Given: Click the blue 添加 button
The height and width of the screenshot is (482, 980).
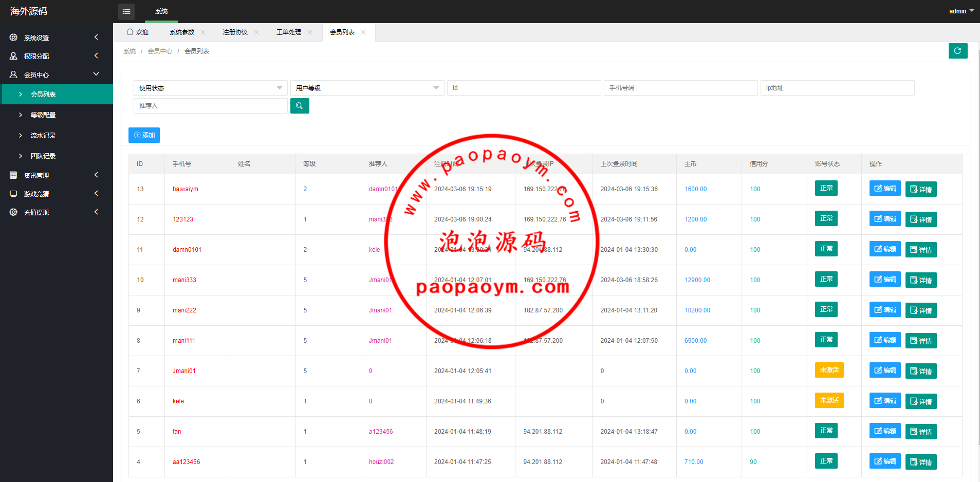Looking at the screenshot, I should coord(144,135).
